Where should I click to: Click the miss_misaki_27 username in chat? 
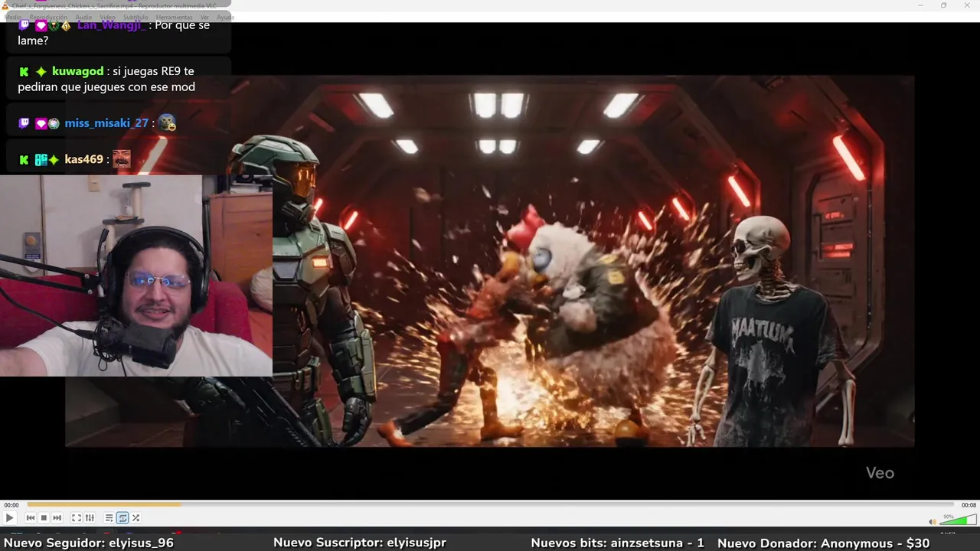[106, 123]
